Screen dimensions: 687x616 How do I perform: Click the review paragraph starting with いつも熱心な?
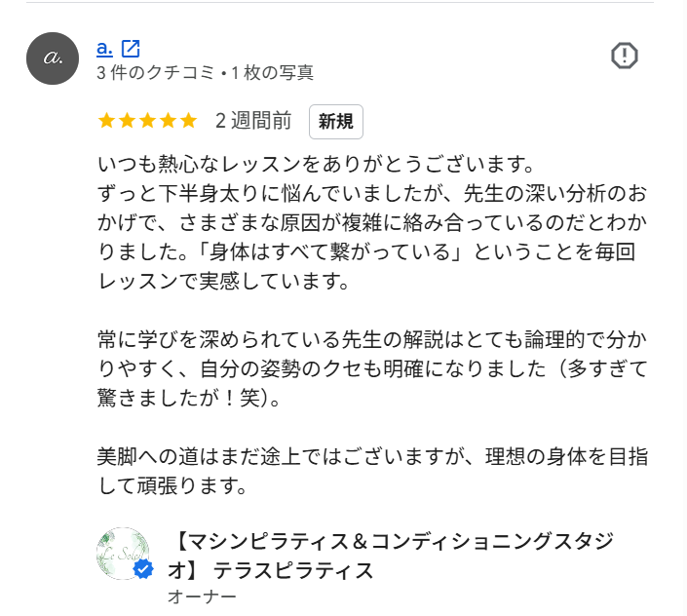click(372, 222)
